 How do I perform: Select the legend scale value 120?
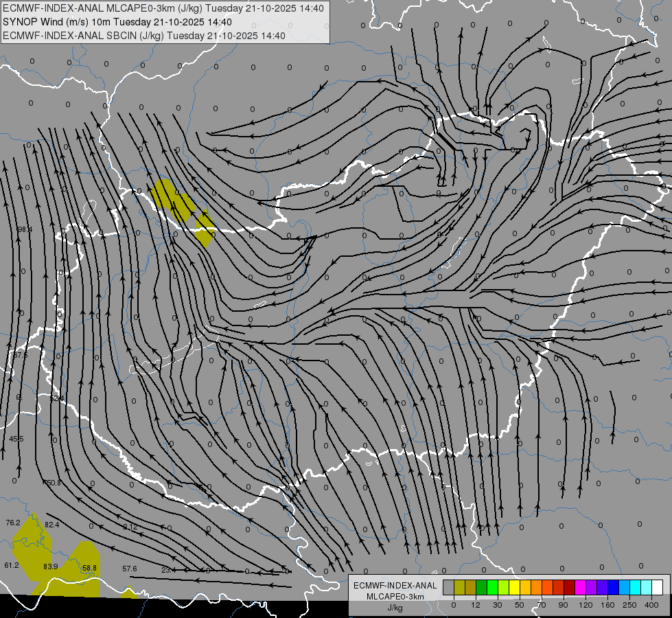point(586,605)
